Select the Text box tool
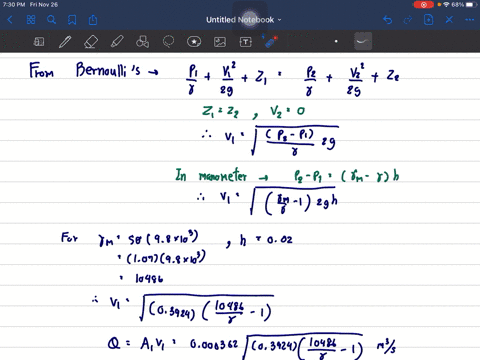This screenshot has height=360, width=480. click(246, 42)
